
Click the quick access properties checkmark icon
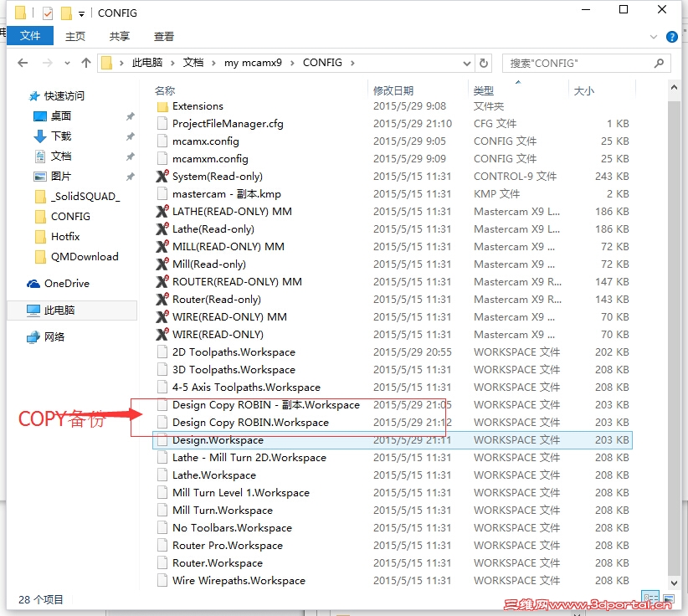click(x=48, y=13)
